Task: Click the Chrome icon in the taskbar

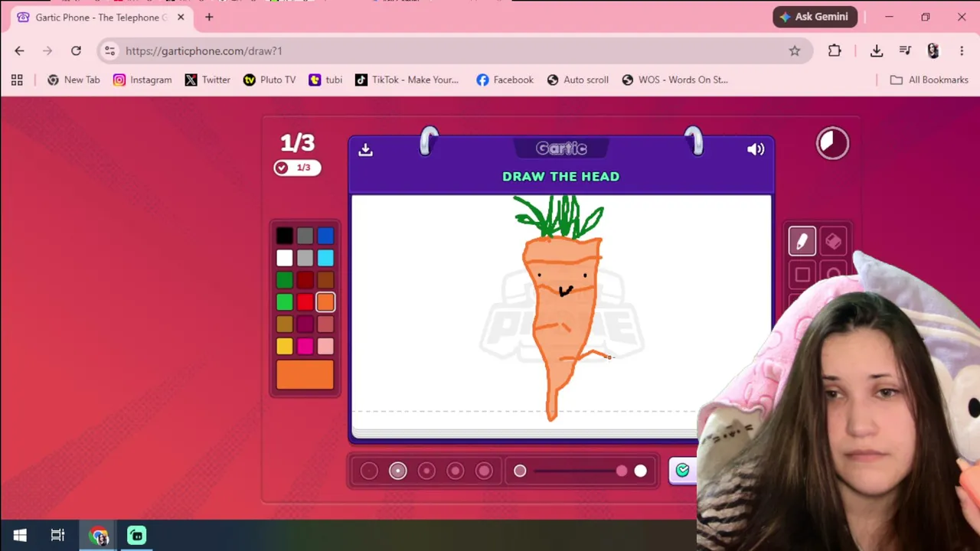Action: point(99,535)
